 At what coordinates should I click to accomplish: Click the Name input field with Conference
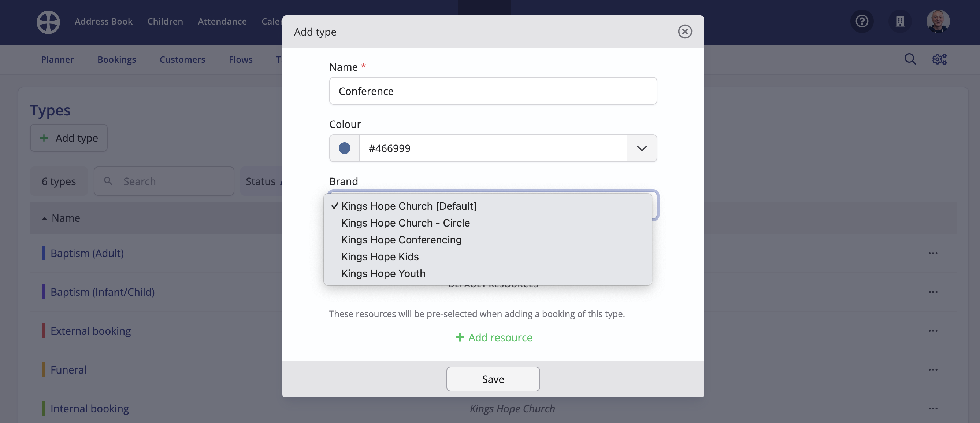click(493, 91)
